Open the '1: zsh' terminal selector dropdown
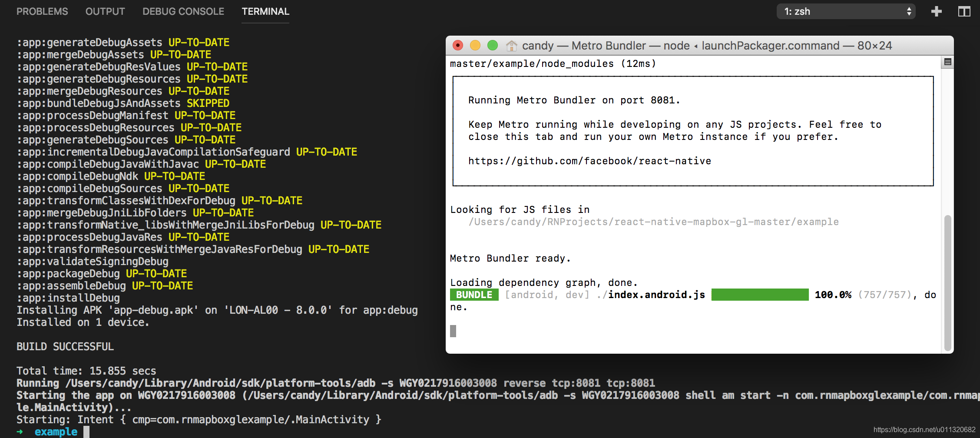 846,12
